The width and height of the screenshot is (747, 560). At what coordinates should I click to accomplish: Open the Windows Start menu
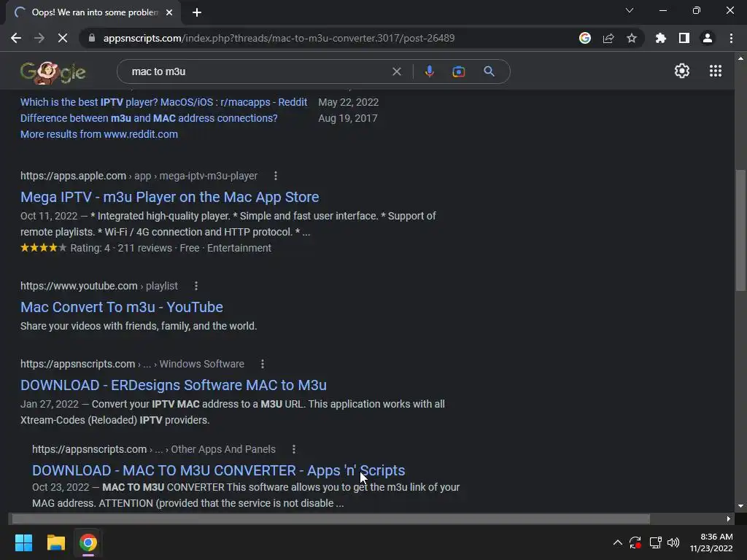click(23, 542)
